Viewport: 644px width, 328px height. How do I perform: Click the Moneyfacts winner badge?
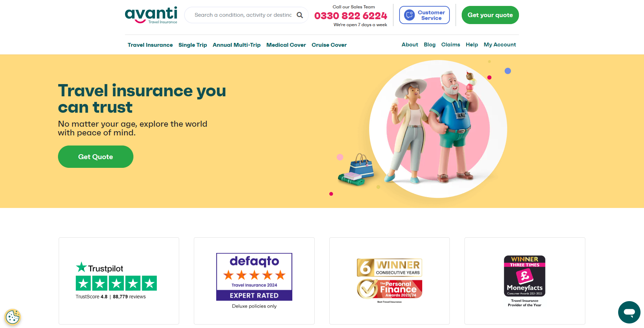[x=525, y=281]
